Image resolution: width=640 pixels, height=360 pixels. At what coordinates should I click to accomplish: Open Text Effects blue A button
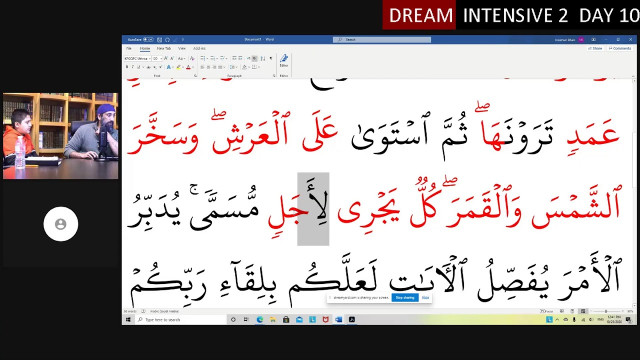169,67
